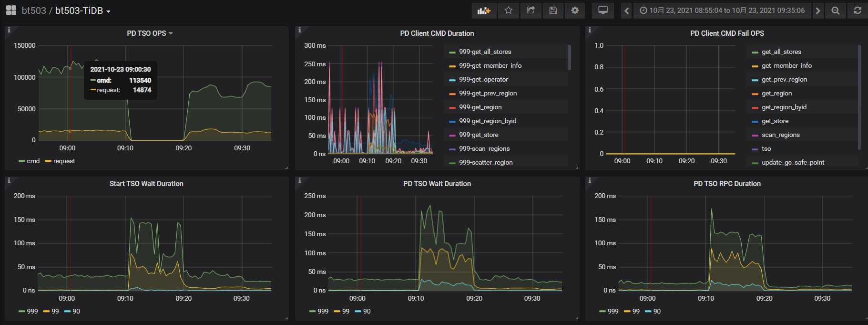Save the dashboard with disk icon
Image resolution: width=868 pixels, height=325 pixels.
(553, 10)
